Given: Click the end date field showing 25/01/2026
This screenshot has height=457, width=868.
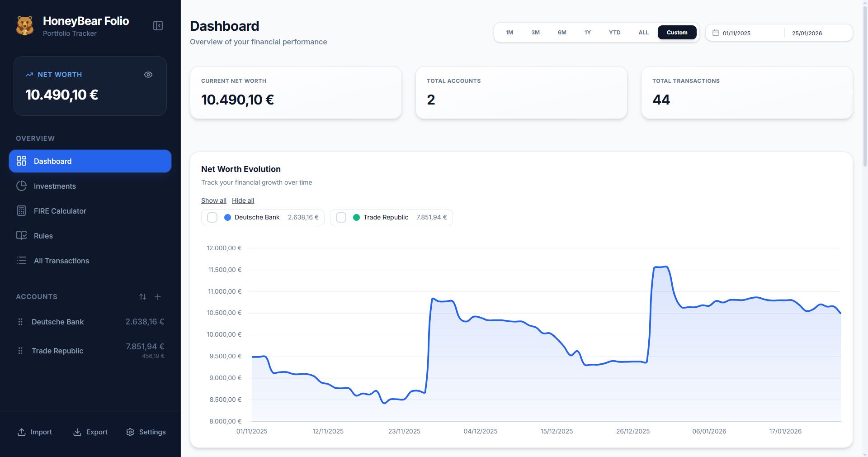Looking at the screenshot, I should tap(807, 33).
